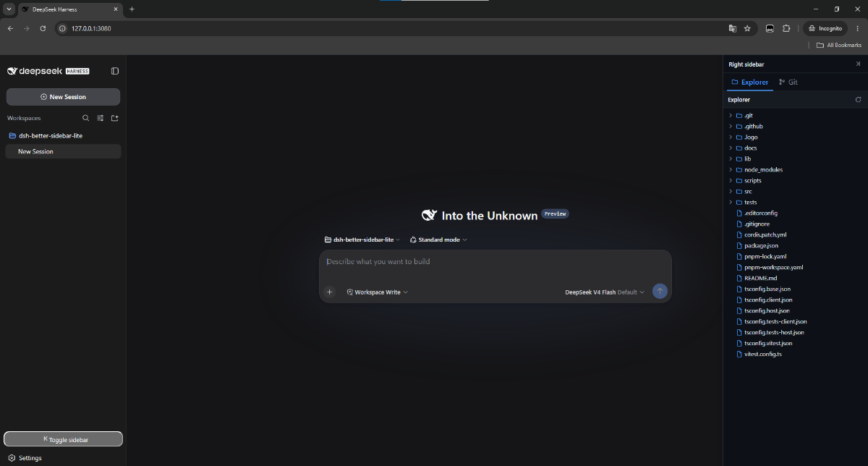Select dsh-better-sidebar-lite workspace in sidebar
This screenshot has width=868, height=466.
(63, 135)
